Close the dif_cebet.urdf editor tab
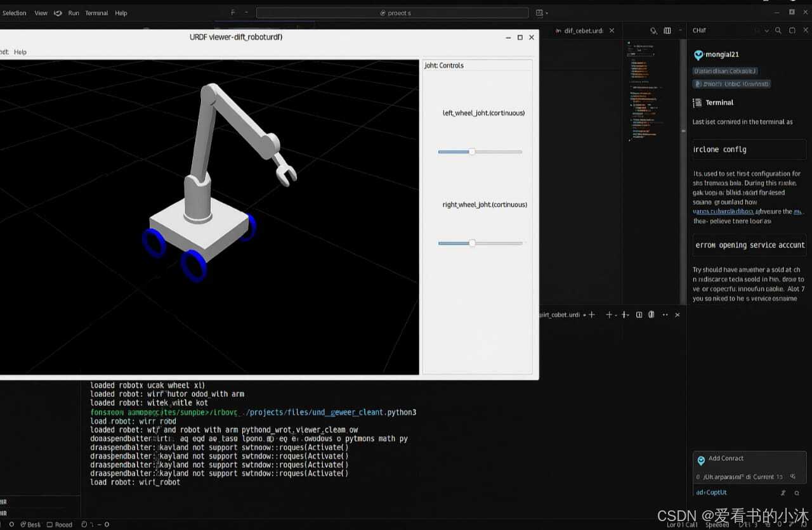 612,30
